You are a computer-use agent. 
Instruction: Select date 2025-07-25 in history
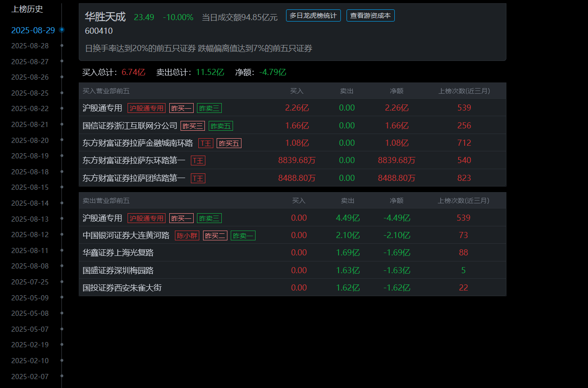(x=30, y=282)
